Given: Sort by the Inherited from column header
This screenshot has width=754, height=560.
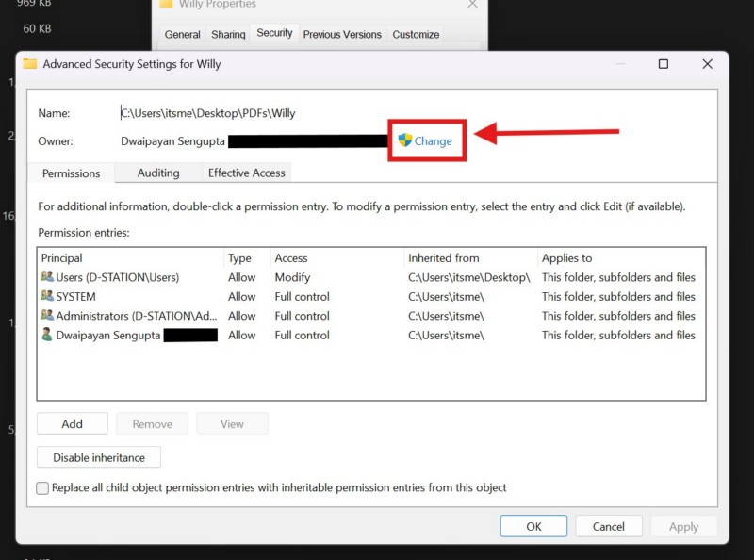Looking at the screenshot, I should tap(443, 257).
